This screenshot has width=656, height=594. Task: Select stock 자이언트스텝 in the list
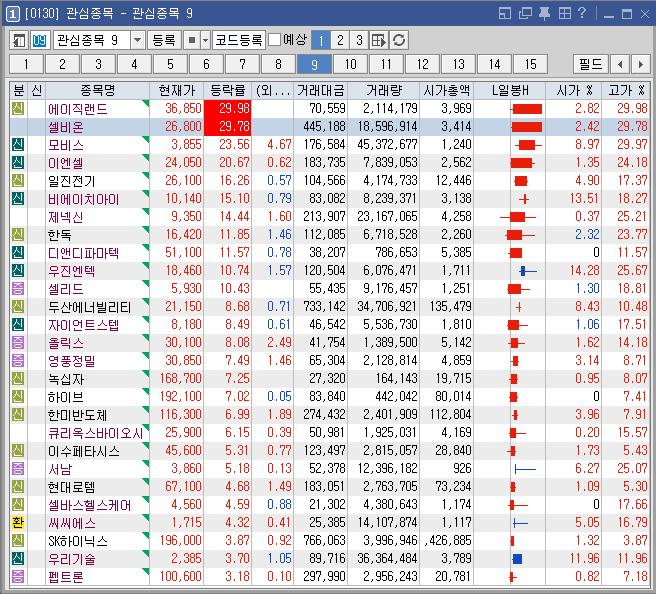click(84, 325)
